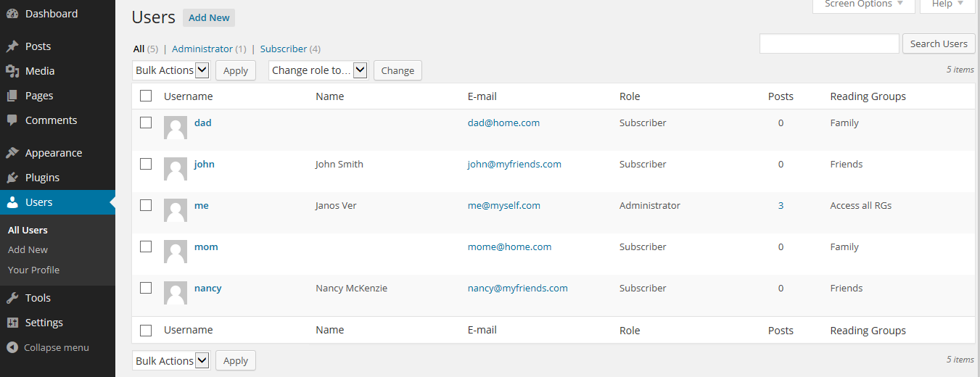
Task: Click into the search users field
Action: [x=829, y=43]
